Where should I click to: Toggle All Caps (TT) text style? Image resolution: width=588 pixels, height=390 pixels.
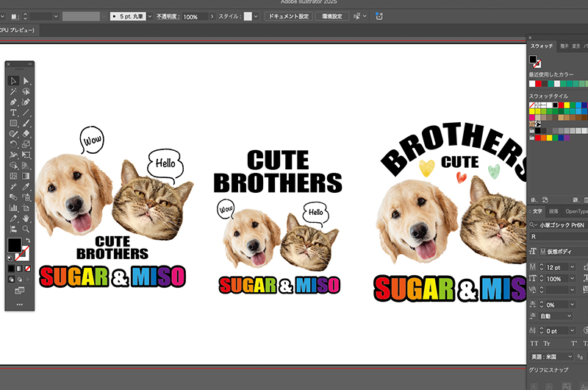pos(534,344)
